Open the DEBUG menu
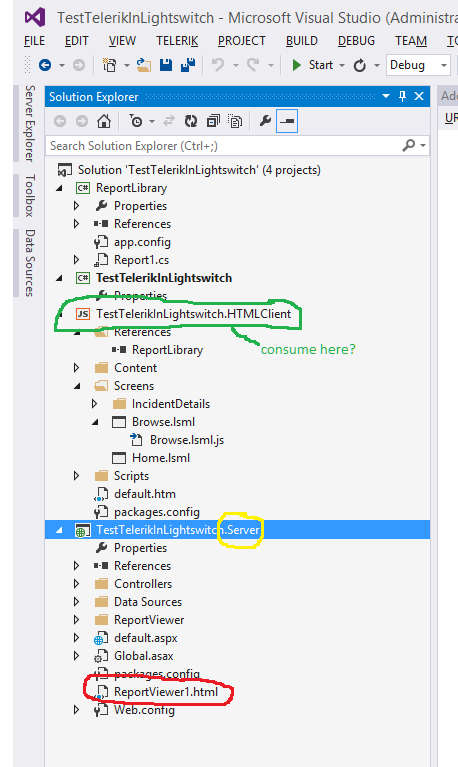The width and height of the screenshot is (458, 767). click(x=356, y=41)
